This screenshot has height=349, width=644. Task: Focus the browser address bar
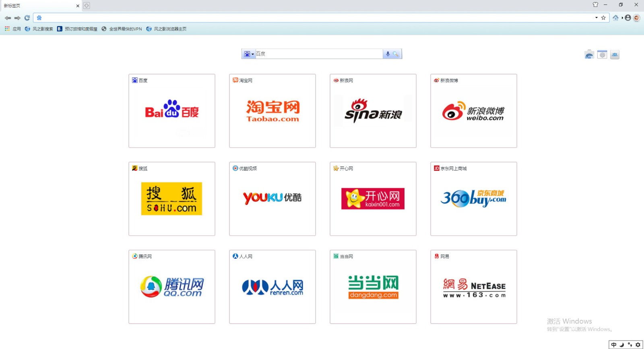(318, 18)
